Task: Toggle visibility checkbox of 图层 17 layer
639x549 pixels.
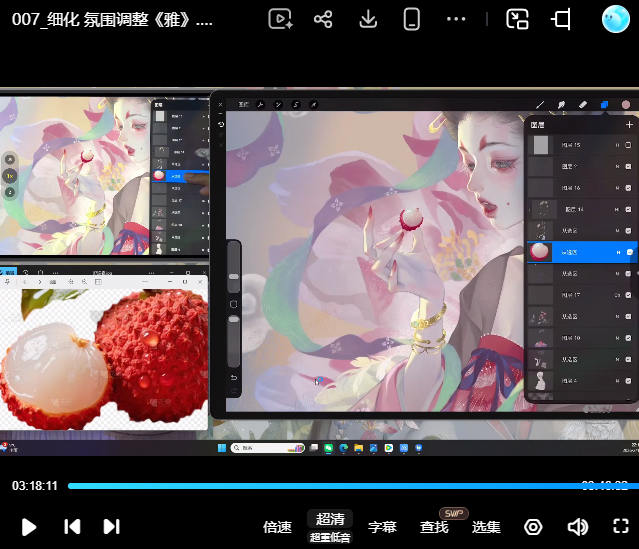Action: pyautogui.click(x=628, y=295)
